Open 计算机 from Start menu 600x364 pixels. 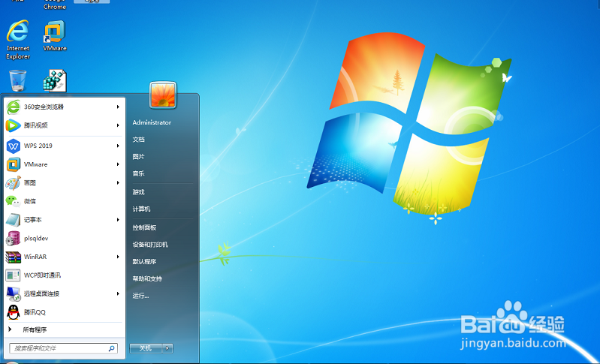tap(142, 209)
